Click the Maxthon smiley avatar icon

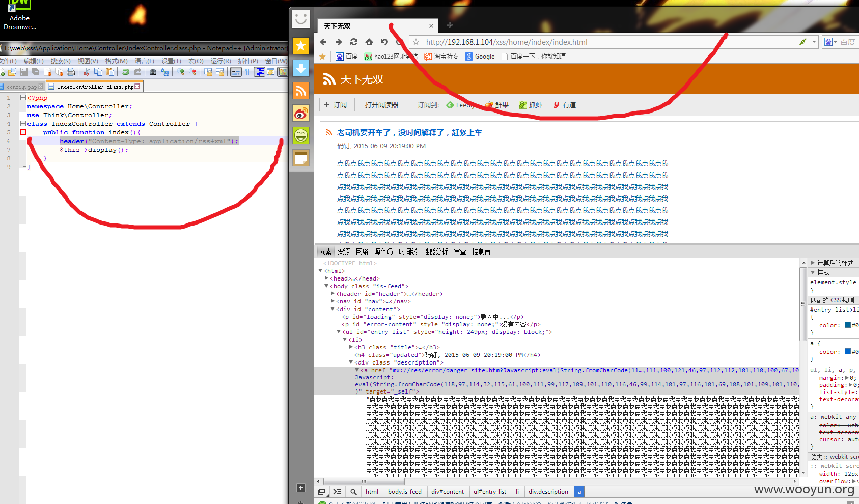301,19
